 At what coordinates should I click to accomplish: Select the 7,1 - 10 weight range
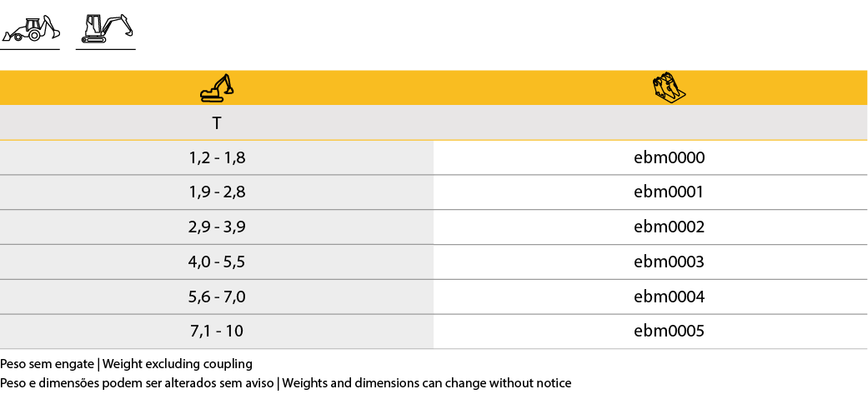click(x=217, y=332)
